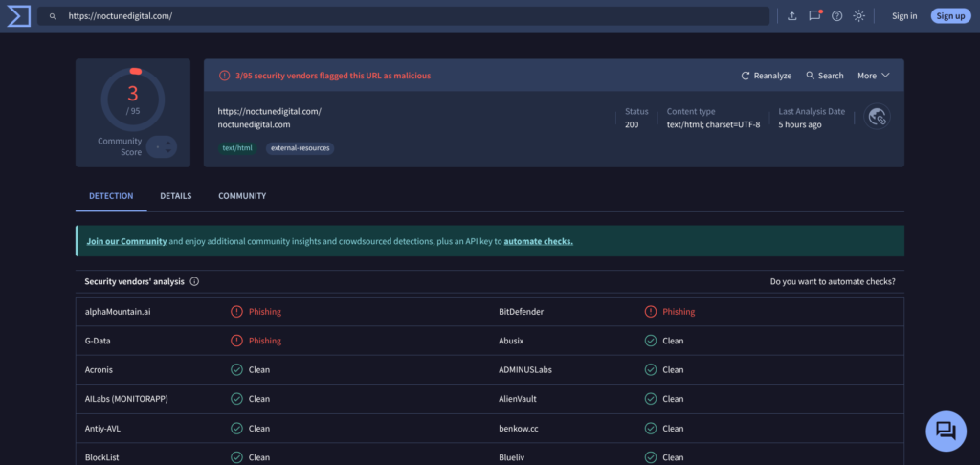Click the AILabs (MONITORAPP) Clean checkmark icon

pos(236,399)
